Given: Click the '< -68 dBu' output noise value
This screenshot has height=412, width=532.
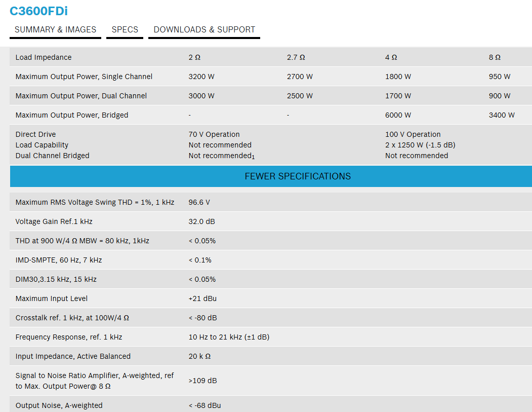Looking at the screenshot, I should (204, 405).
